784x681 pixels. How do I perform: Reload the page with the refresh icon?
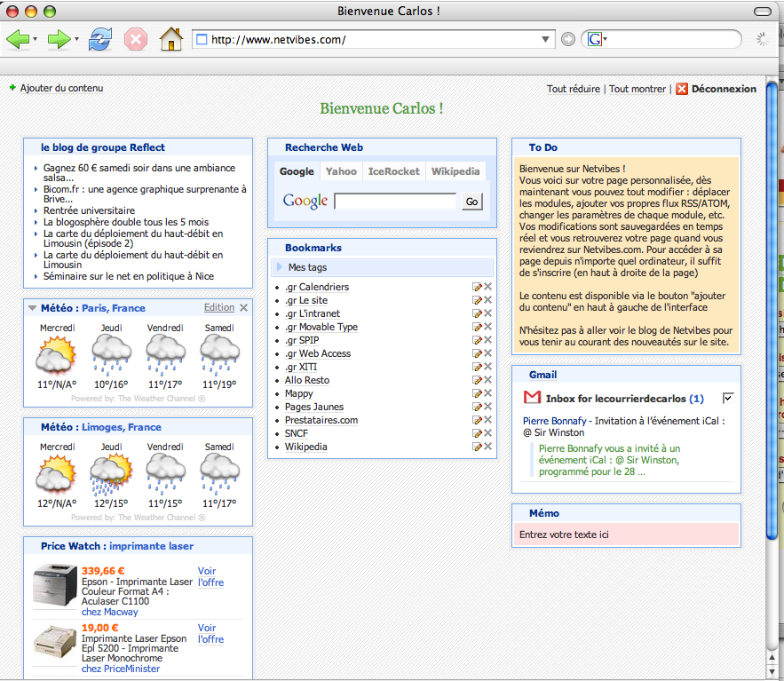pyautogui.click(x=100, y=39)
